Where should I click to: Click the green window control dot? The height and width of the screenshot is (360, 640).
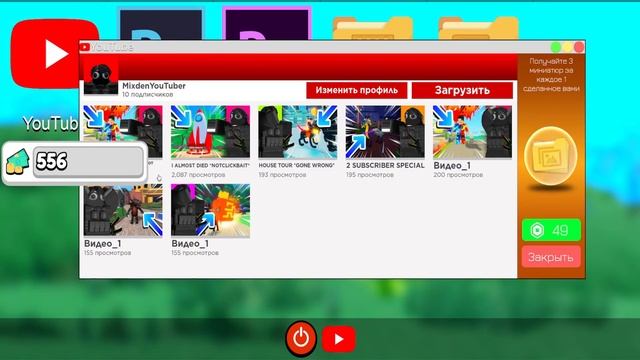(x=556, y=47)
